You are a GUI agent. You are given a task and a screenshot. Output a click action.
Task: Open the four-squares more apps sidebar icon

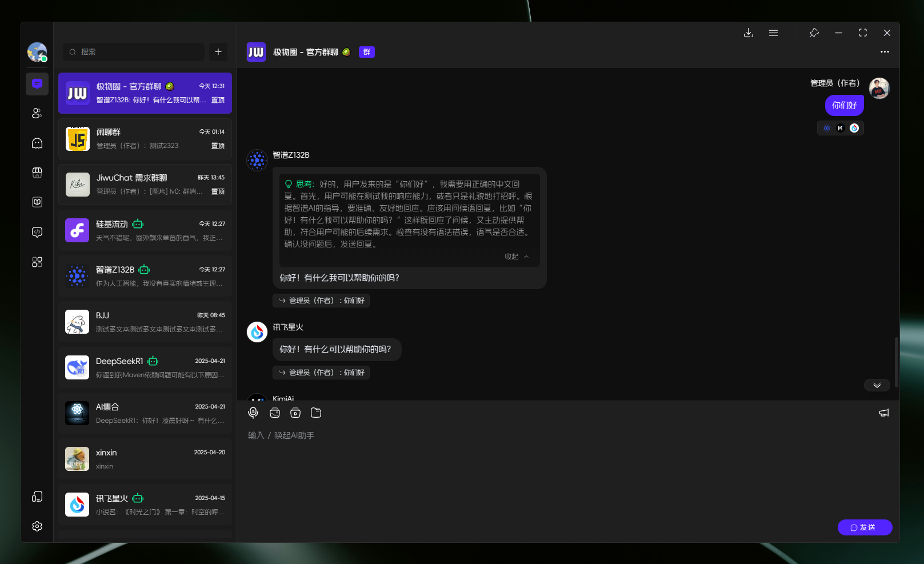(37, 262)
